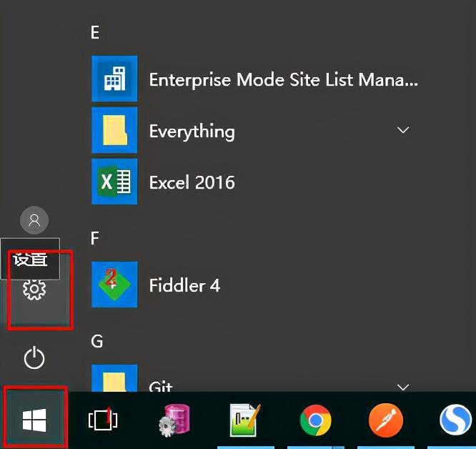Open Settings via the gear icon
476x449 pixels.
pos(34,290)
